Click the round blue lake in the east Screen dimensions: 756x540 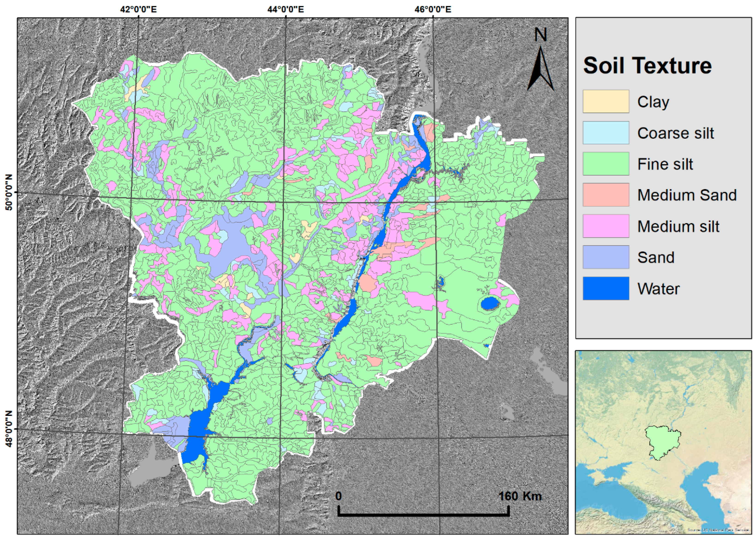[490, 303]
